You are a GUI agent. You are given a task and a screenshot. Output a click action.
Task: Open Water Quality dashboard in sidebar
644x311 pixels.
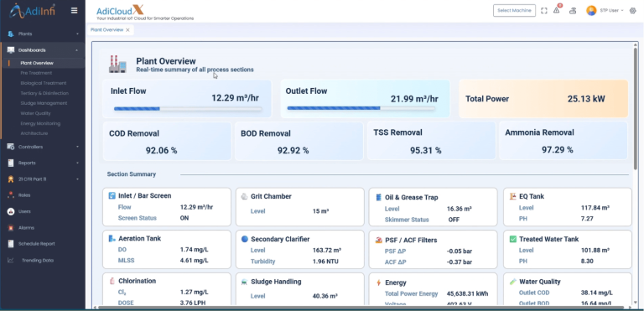(x=36, y=113)
